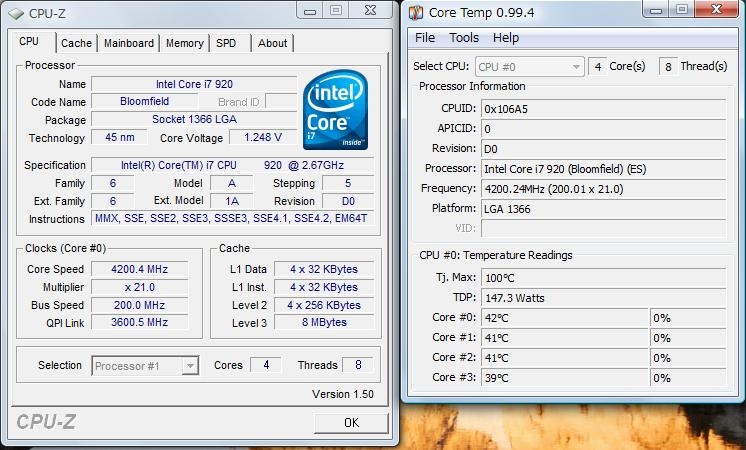Click the Multiplier value 'x 21.0'
Screen dimensions: 746x450
point(139,287)
